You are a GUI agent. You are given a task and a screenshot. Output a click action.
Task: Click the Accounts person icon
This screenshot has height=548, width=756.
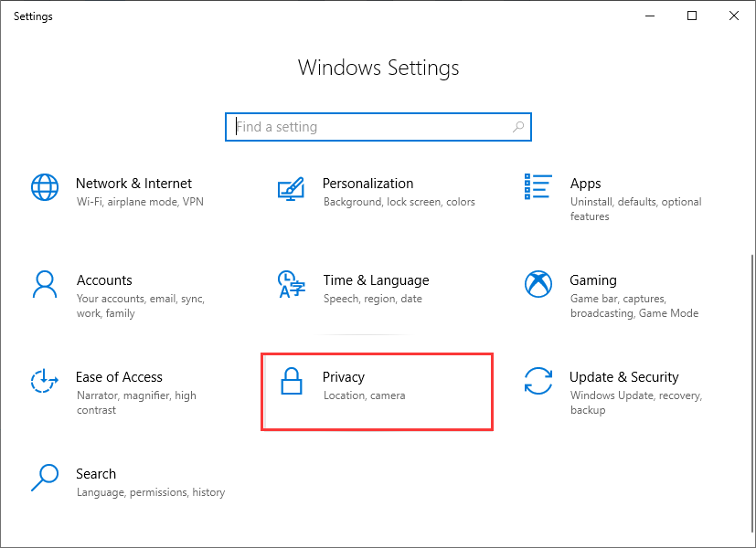[x=45, y=284]
